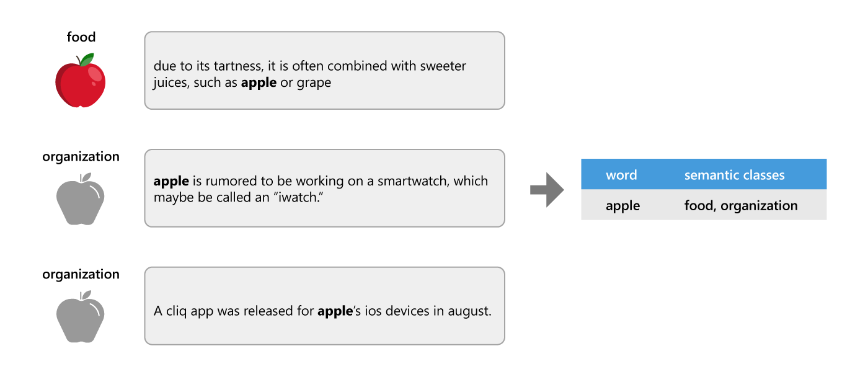Screen dimensions: 868x369
Task: Click the "food" label above the red apple
Action: click(81, 38)
